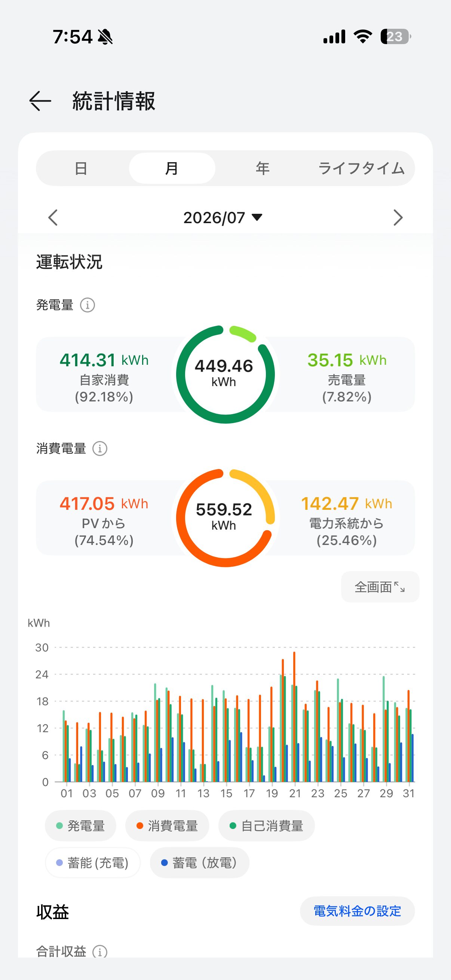451x980 pixels.
Task: Expand chart with 全画面 button
Action: click(380, 587)
